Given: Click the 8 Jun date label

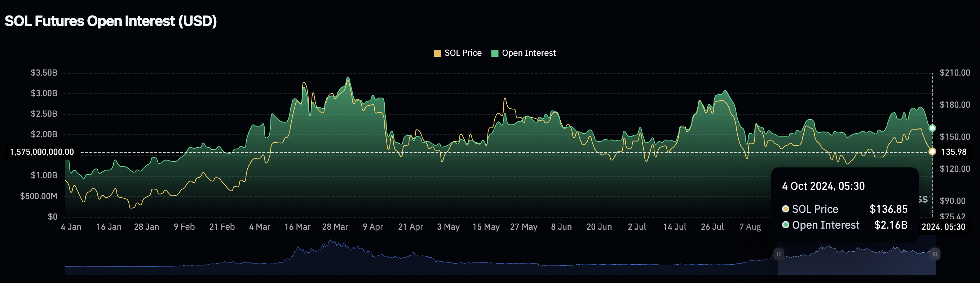Looking at the screenshot, I should point(561,227).
